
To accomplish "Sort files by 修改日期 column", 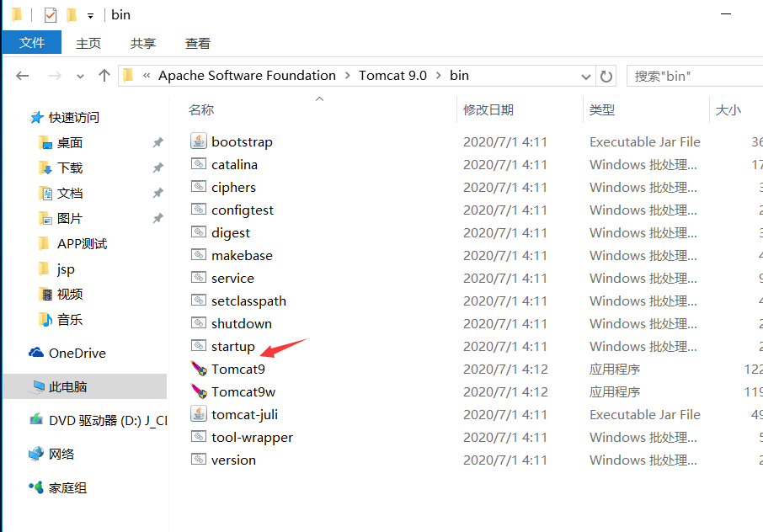I will click(488, 110).
